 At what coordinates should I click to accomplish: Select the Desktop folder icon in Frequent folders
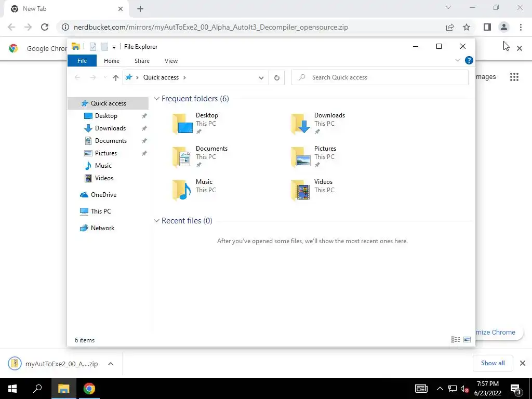point(182,124)
